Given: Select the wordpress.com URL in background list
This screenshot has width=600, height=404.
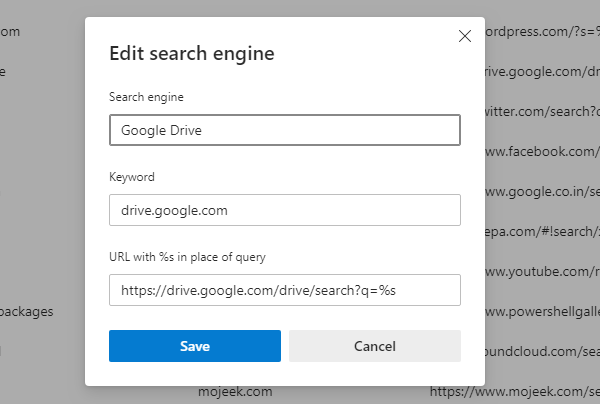Looking at the screenshot, I should tap(542, 32).
